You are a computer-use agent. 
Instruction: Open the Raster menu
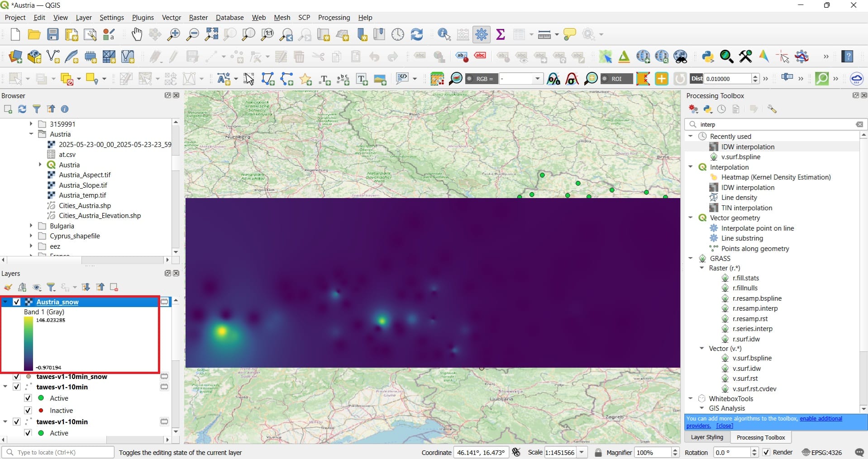tap(198, 17)
